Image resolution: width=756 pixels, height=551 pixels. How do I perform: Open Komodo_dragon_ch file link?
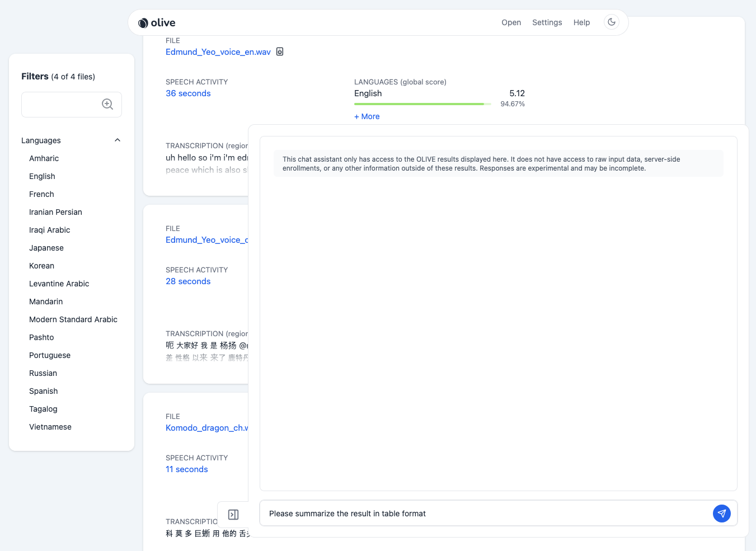click(206, 428)
